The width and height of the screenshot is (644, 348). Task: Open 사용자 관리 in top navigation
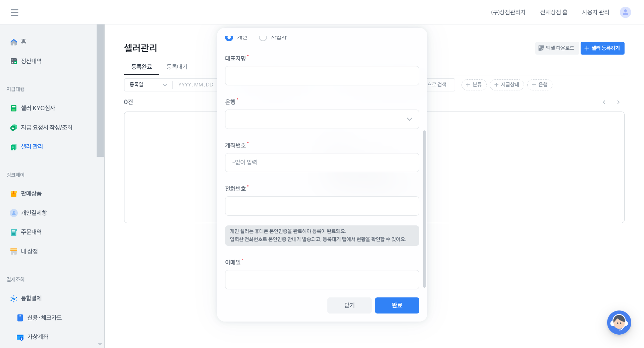pyautogui.click(x=595, y=12)
